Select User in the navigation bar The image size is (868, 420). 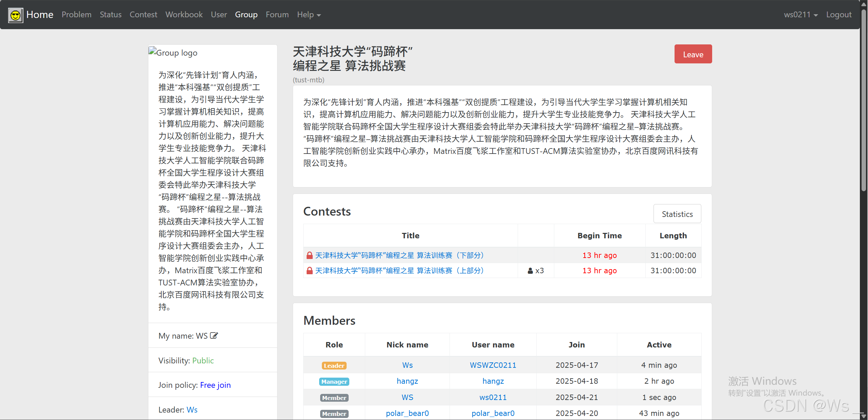219,15
